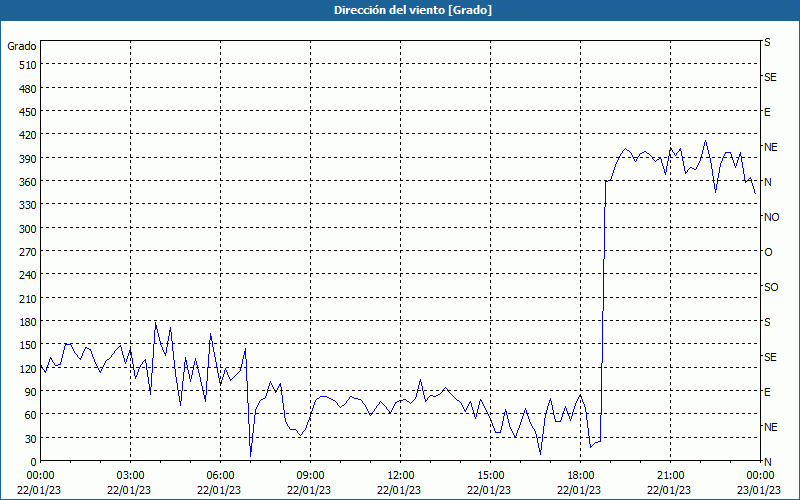Viewport: 800px width, 500px height.
Task: Select the "Grado" y-axis unit label
Action: coord(22,46)
